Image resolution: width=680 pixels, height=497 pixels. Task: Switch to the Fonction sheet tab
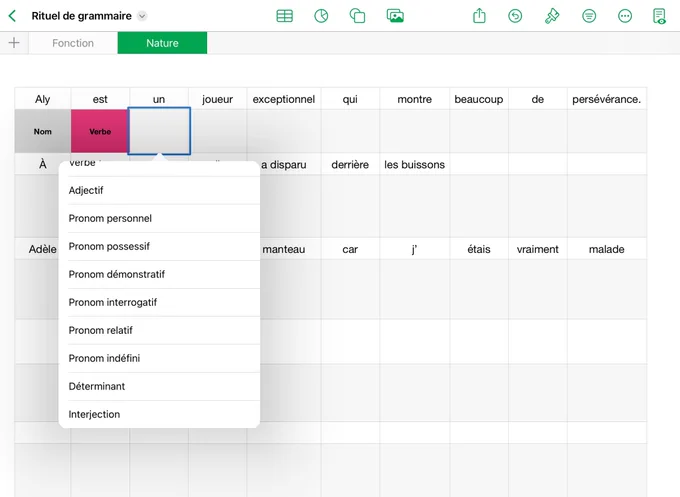coord(73,43)
